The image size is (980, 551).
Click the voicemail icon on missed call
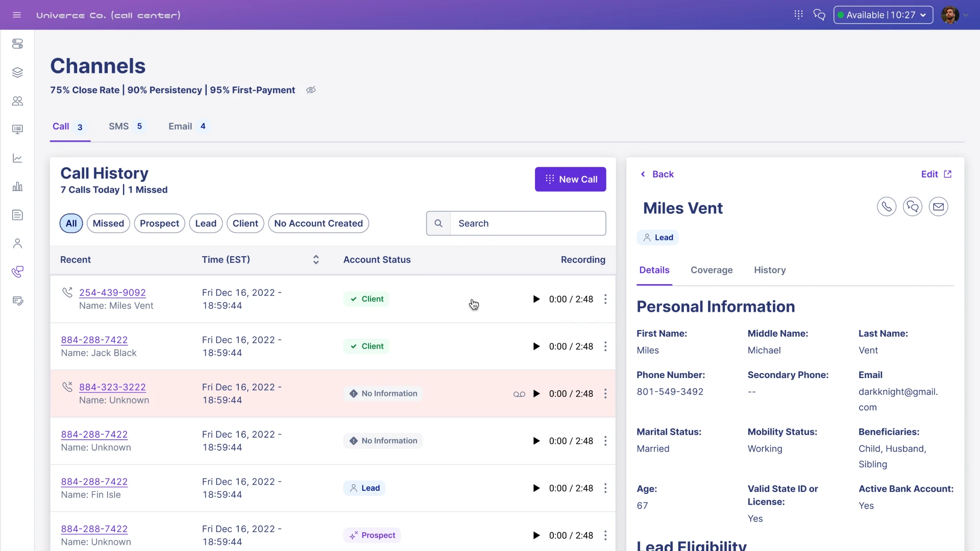[x=519, y=394]
